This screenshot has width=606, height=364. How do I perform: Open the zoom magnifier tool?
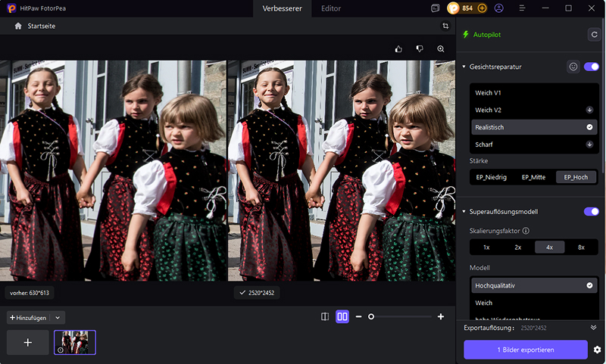tap(441, 49)
